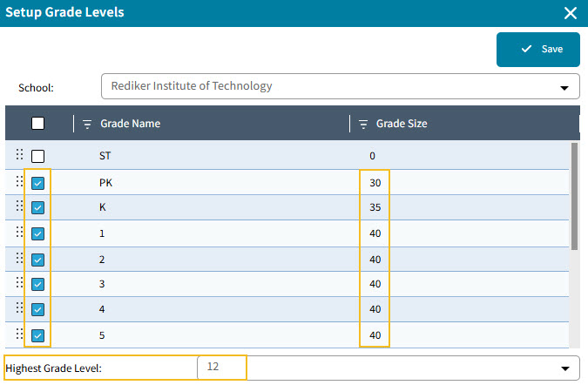588x385 pixels.
Task: Expand the Highest Grade Level dropdown
Action: (x=565, y=368)
